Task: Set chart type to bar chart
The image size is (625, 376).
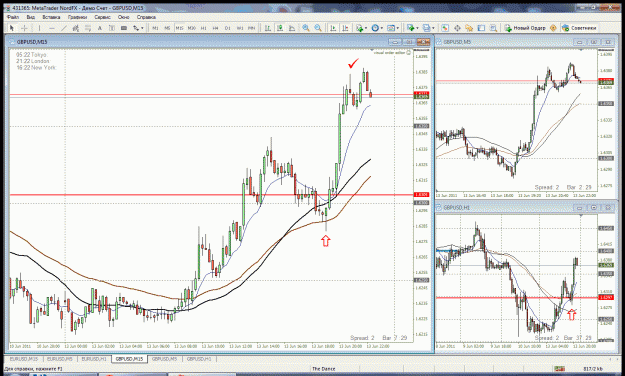Action: [268, 28]
